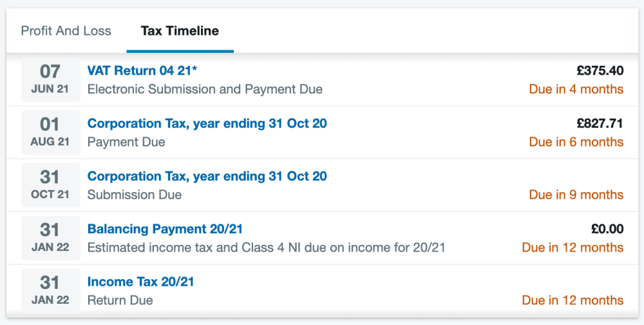Click the date badge beside Balancing Payment

50,237
